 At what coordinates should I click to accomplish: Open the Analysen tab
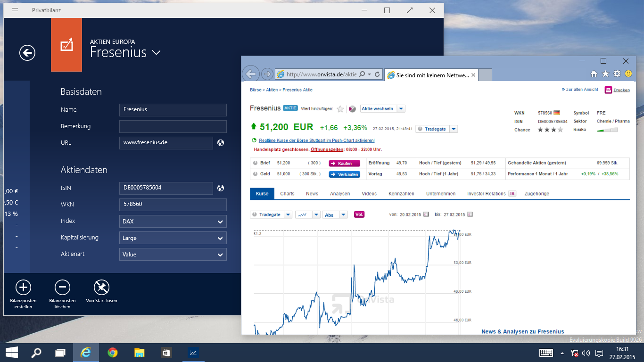point(340,194)
